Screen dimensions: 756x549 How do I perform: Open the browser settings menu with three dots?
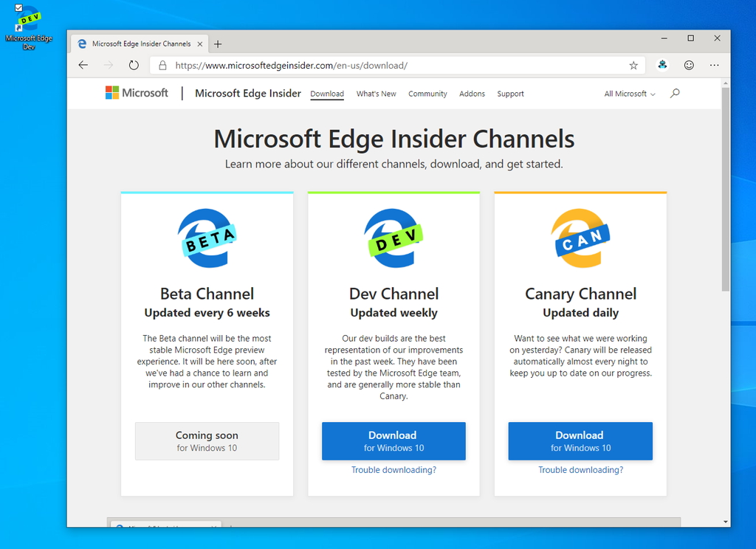(715, 65)
